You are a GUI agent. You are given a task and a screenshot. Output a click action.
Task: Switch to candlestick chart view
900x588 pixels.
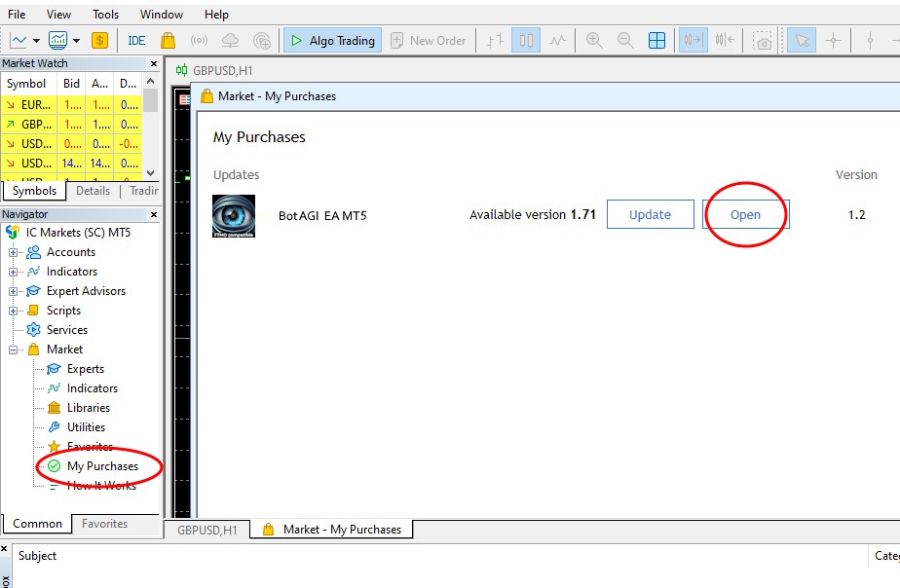(526, 41)
